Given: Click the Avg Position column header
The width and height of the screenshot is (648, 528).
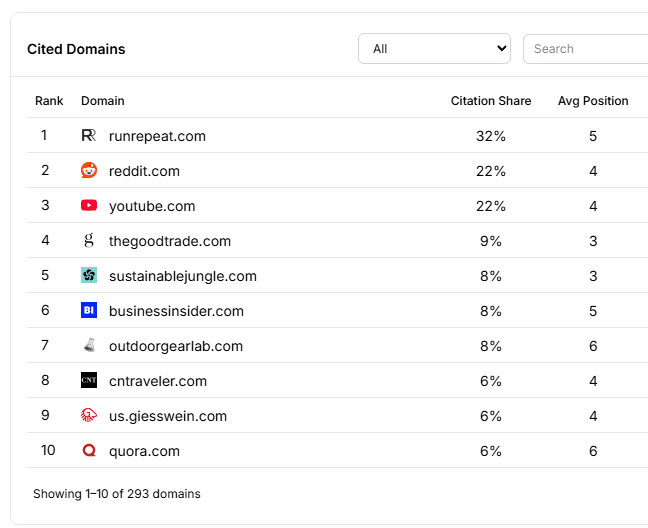Looking at the screenshot, I should tap(593, 101).
